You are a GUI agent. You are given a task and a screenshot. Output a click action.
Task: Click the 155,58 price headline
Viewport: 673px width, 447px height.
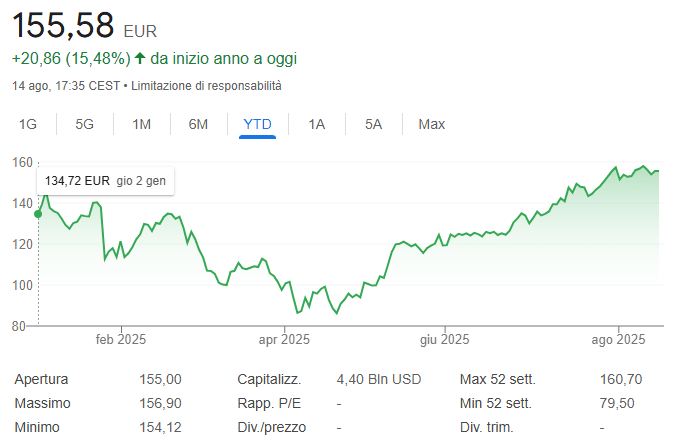pyautogui.click(x=60, y=26)
